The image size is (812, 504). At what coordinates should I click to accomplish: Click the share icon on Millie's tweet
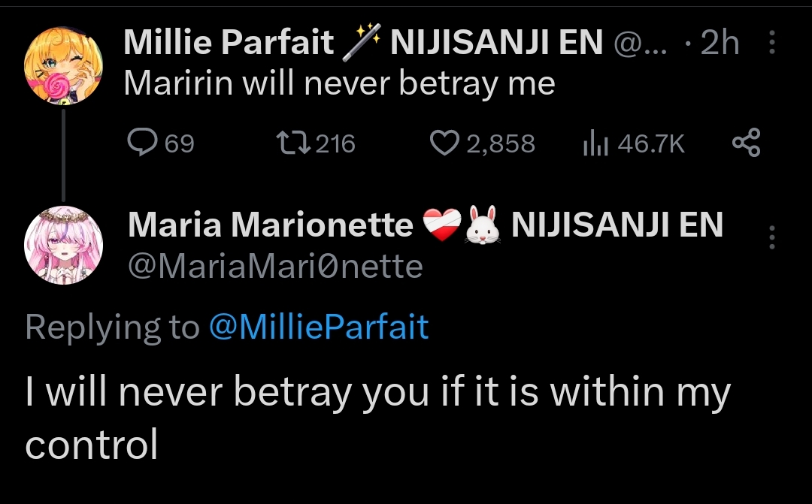click(x=746, y=143)
